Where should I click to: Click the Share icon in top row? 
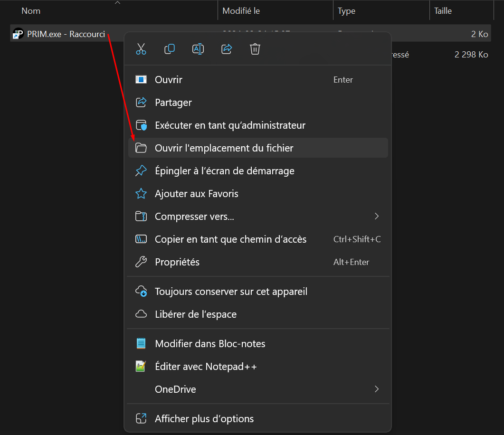coord(227,49)
